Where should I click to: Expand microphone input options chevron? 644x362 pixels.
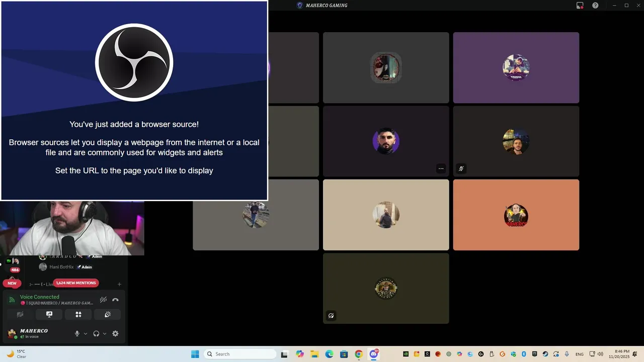(x=85, y=333)
